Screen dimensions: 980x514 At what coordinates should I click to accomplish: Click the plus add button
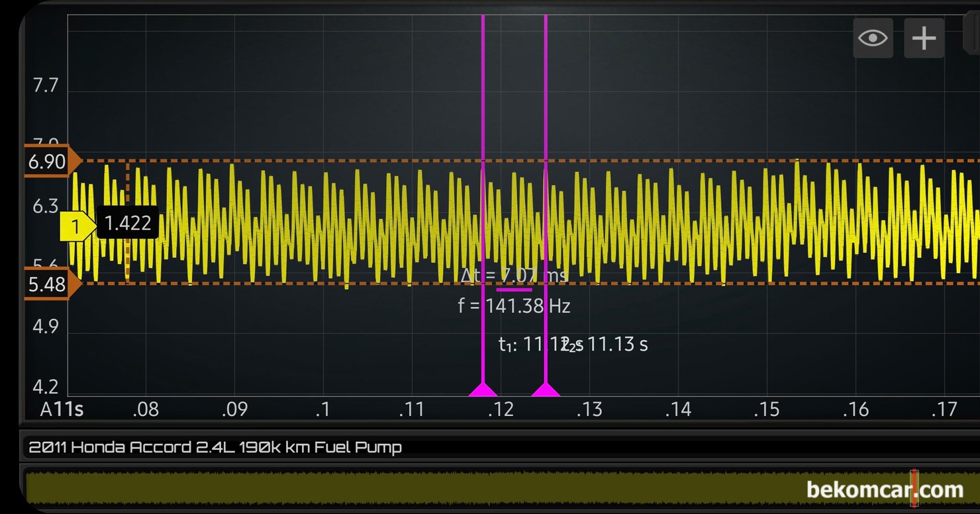[x=924, y=38]
